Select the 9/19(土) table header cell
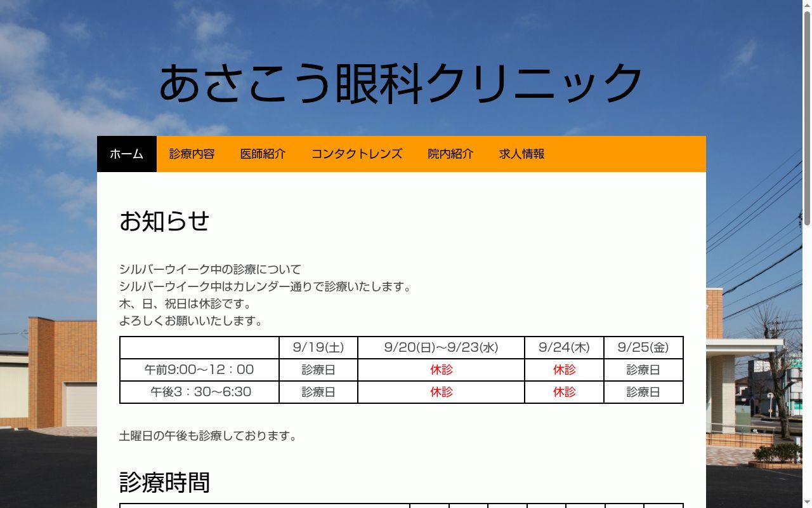812x508 pixels. tap(318, 347)
